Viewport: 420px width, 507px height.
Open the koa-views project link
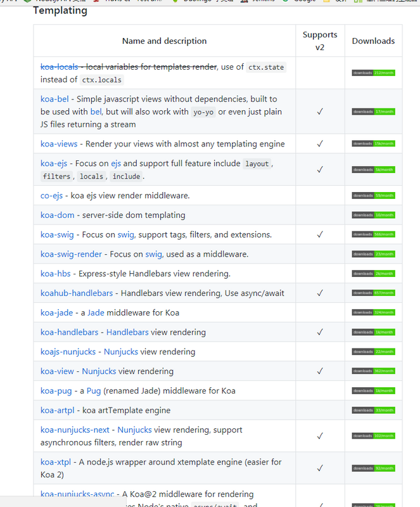[x=59, y=144]
